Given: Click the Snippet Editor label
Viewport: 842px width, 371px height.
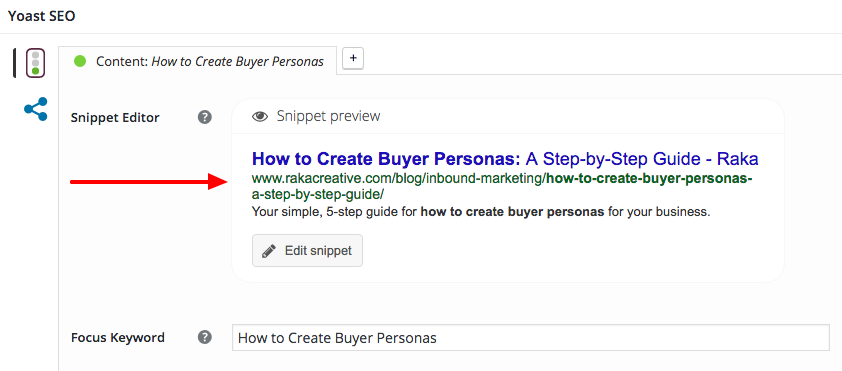Looking at the screenshot, I should pyautogui.click(x=115, y=118).
